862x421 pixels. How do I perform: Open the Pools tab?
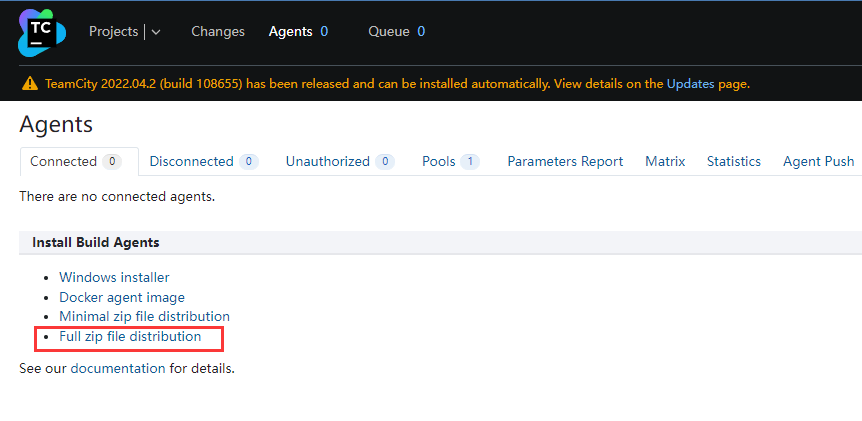coord(451,162)
